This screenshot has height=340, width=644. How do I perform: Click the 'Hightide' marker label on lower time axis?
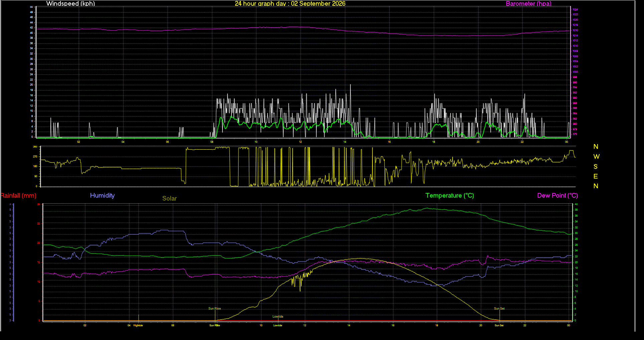coord(138,325)
